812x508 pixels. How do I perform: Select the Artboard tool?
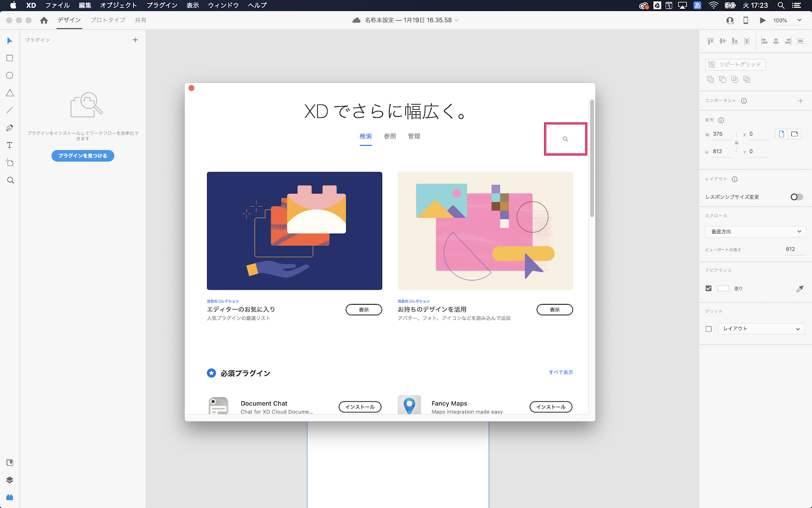pos(10,163)
